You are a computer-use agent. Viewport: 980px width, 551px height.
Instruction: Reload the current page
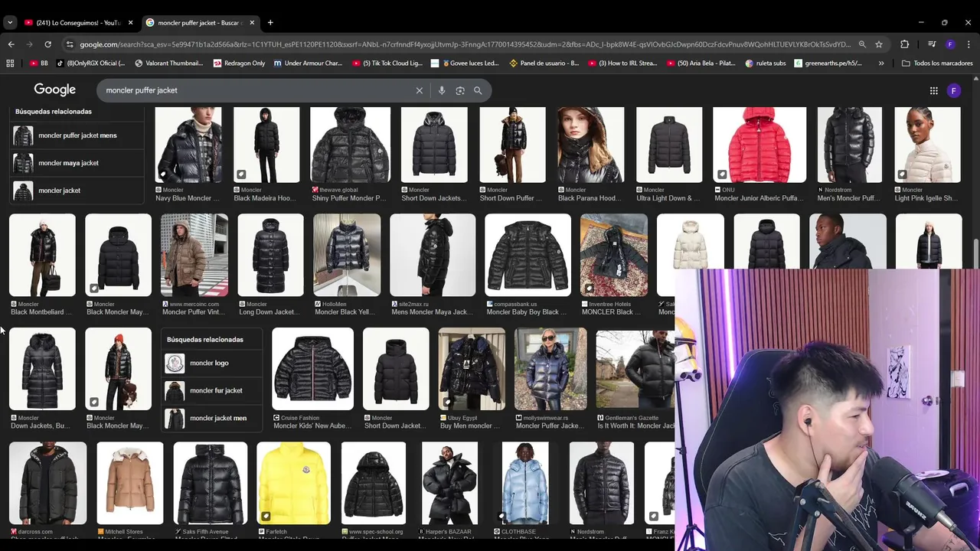47,44
